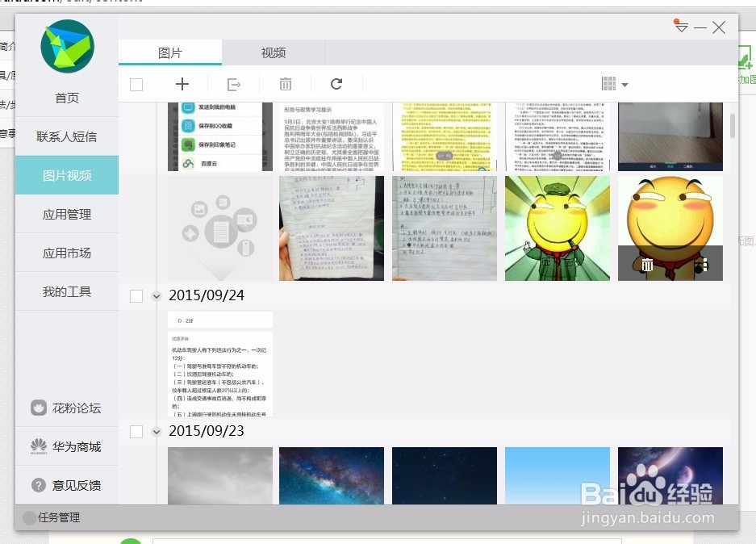Switch to the 图片 tab

coord(170,52)
